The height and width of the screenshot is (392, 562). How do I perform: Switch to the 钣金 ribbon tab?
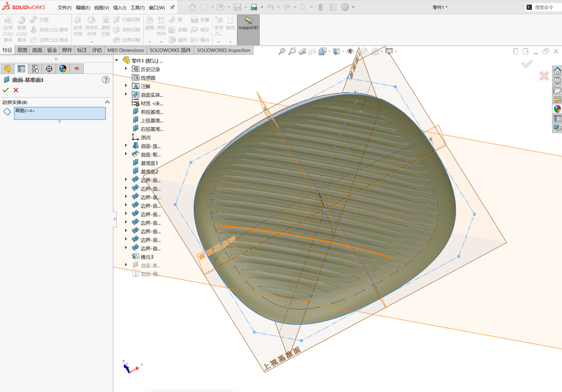(52, 50)
